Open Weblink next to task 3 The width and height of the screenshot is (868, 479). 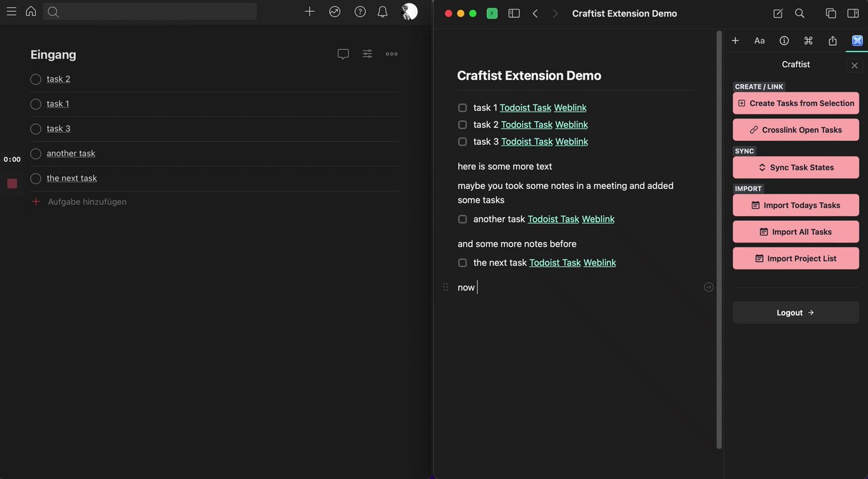click(571, 142)
